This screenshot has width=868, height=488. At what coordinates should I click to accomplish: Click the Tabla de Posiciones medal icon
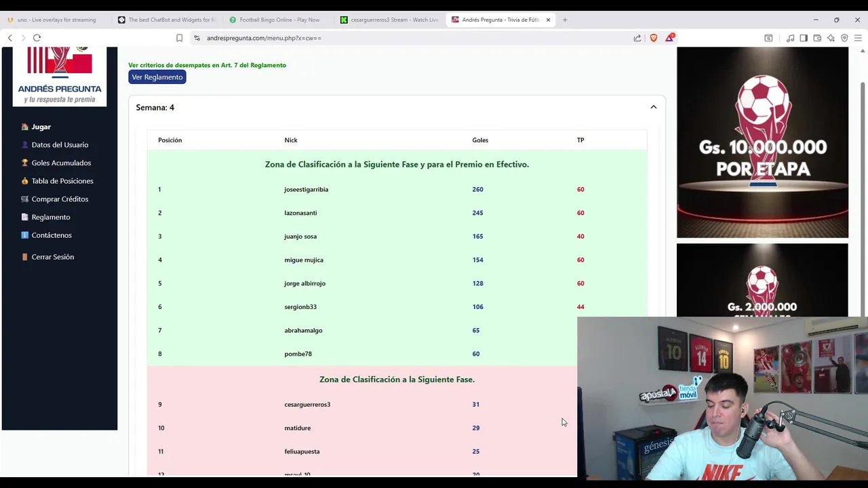tap(25, 181)
